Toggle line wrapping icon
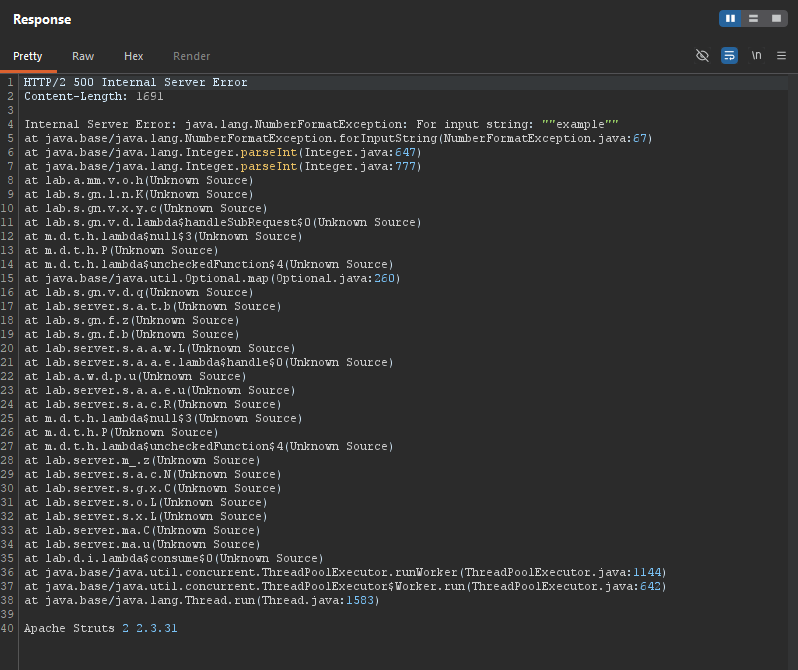This screenshot has height=670, width=798. point(729,55)
